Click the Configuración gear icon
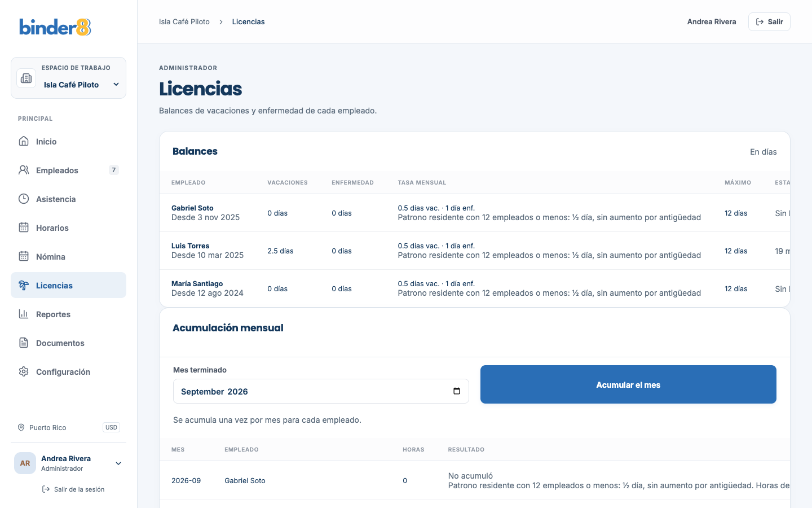 tap(24, 371)
